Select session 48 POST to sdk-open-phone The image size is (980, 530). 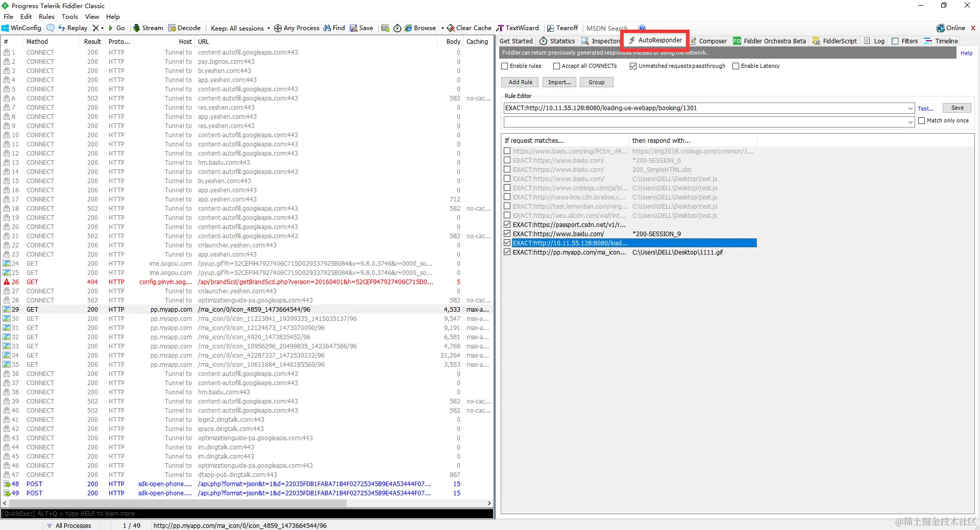pyautogui.click(x=247, y=484)
